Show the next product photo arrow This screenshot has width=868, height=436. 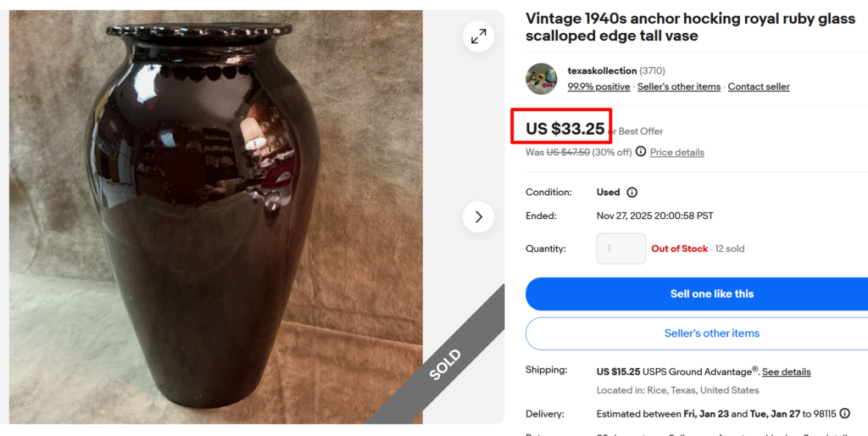(478, 217)
